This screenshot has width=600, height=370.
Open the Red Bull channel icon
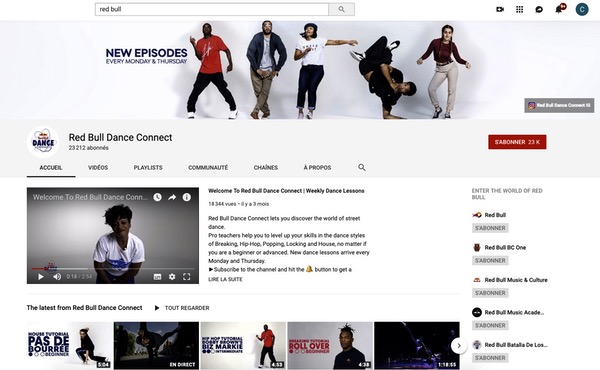click(477, 215)
